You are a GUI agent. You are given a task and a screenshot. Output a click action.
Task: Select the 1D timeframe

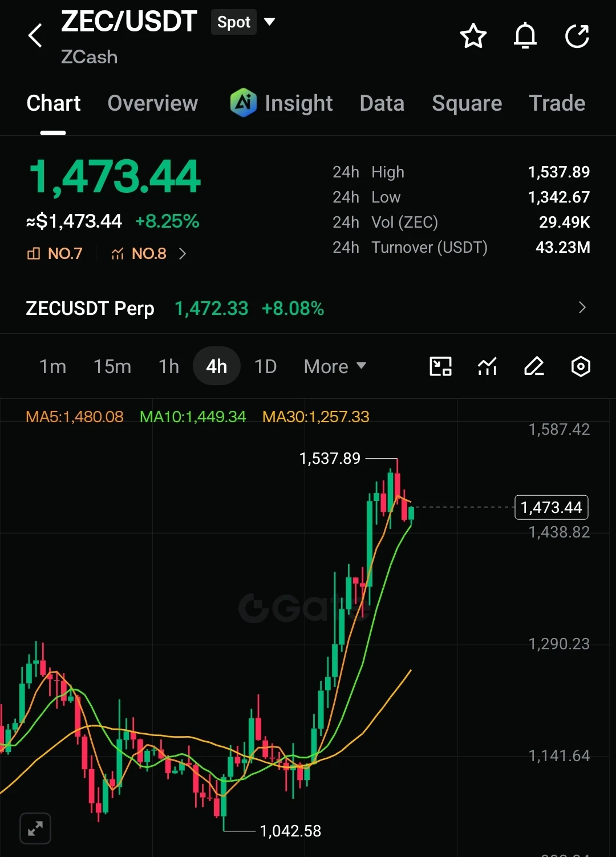265,366
